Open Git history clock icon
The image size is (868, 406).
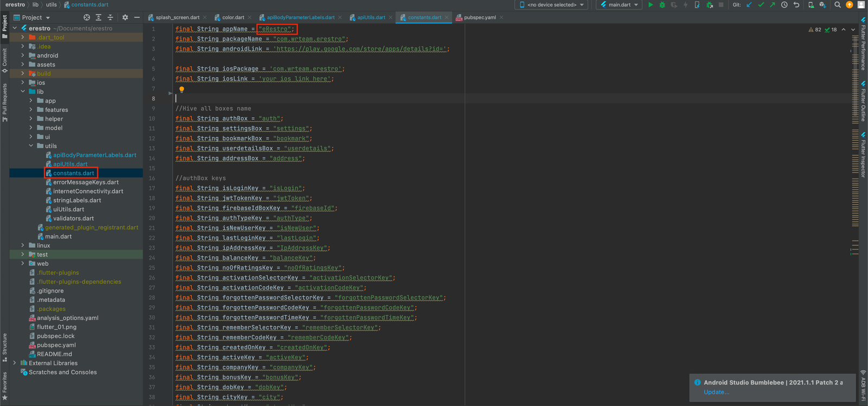click(x=784, y=5)
